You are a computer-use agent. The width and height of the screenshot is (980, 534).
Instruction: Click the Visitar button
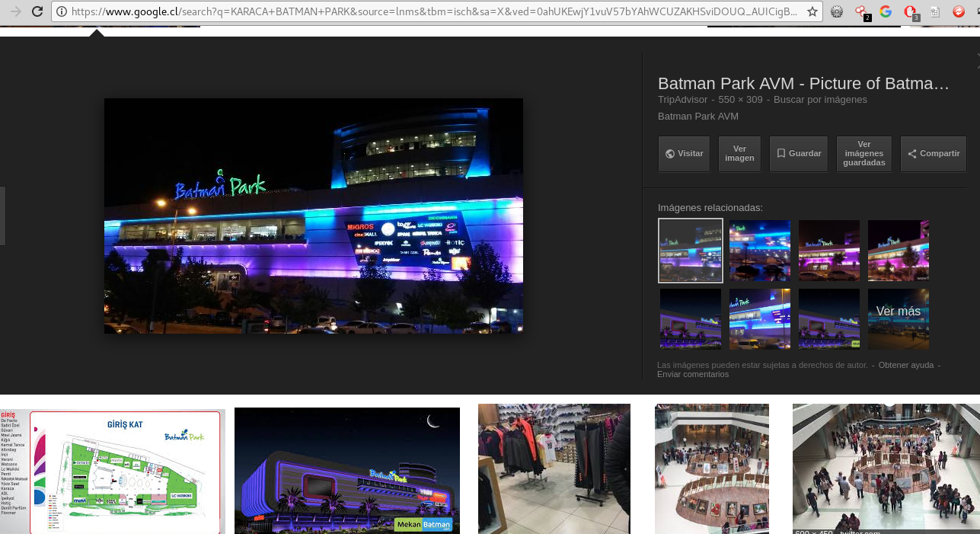(x=684, y=154)
